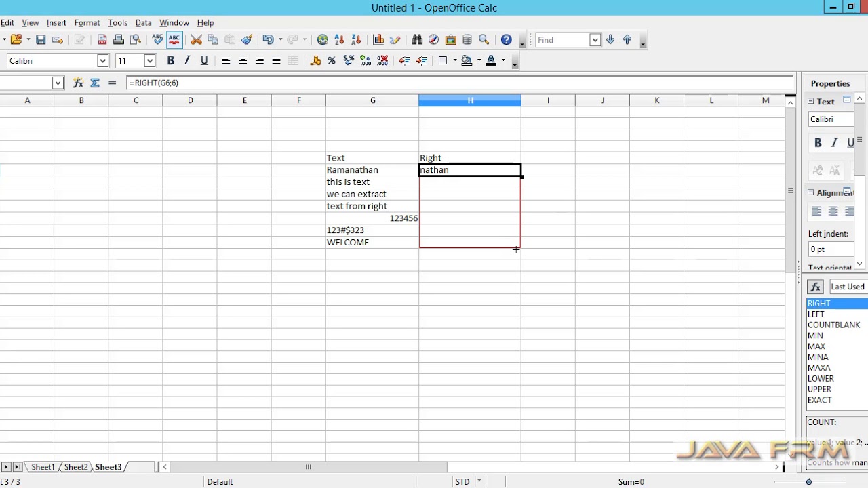Add Decimal Place icon

coord(366,61)
